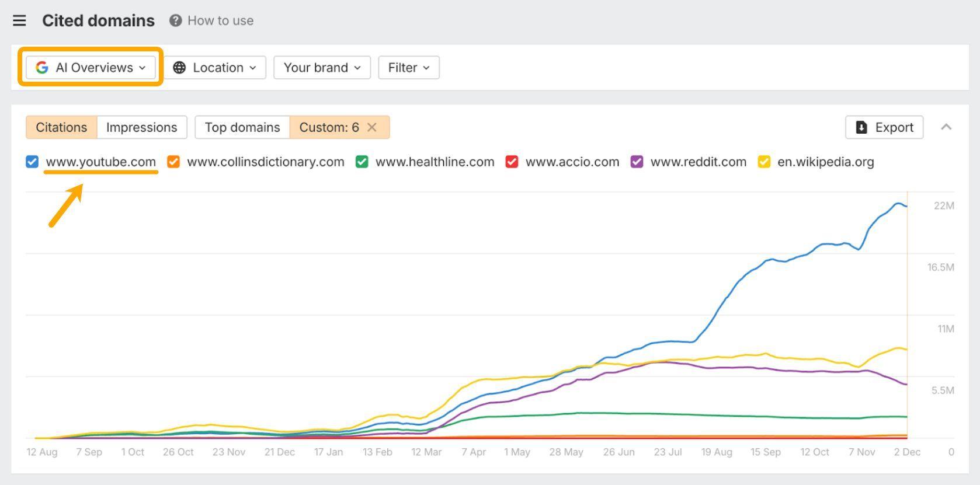
Task: Toggle www.collinsdictionary.com checkbox
Action: tap(173, 162)
